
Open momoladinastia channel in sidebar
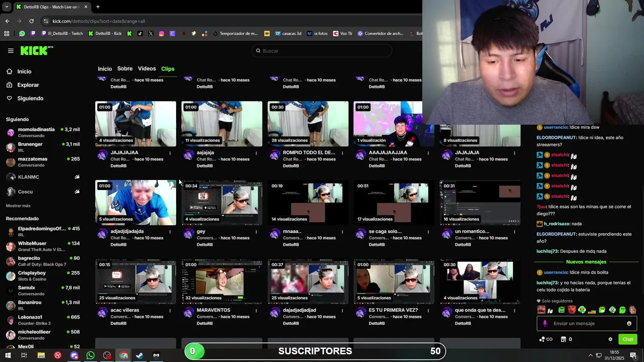click(x=43, y=132)
